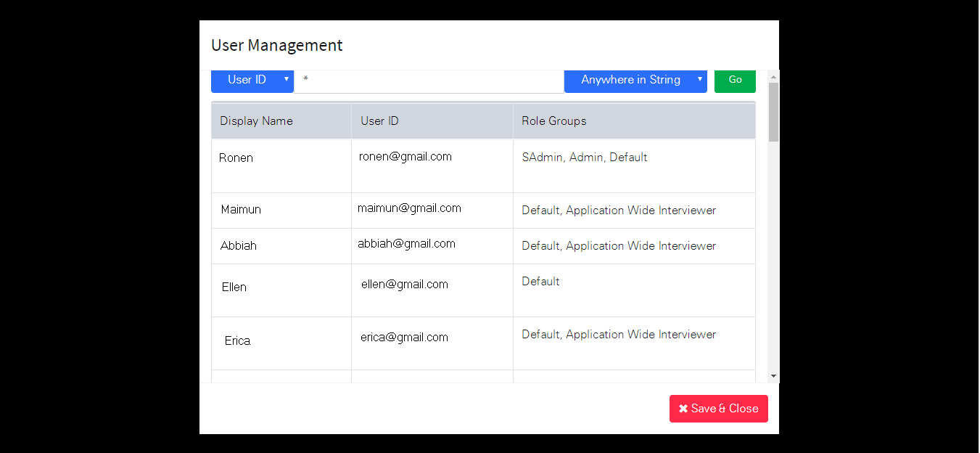980x453 pixels.
Task: Select the Erica display name cell
Action: pyautogui.click(x=281, y=343)
